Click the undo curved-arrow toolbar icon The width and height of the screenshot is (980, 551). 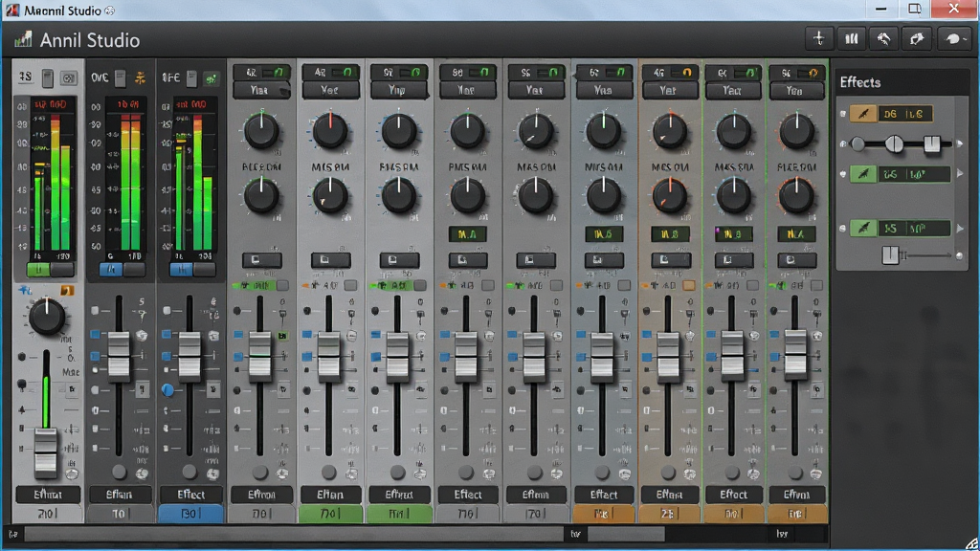(x=883, y=38)
